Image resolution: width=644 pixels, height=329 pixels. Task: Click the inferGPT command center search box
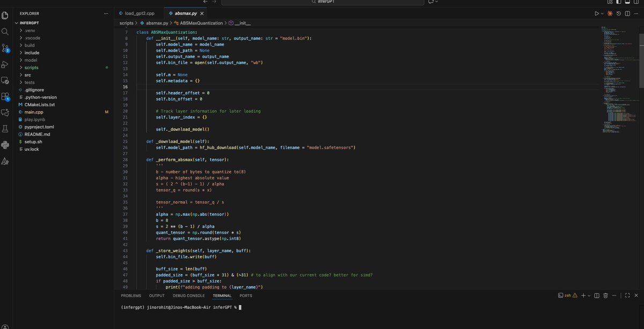[x=321, y=2]
